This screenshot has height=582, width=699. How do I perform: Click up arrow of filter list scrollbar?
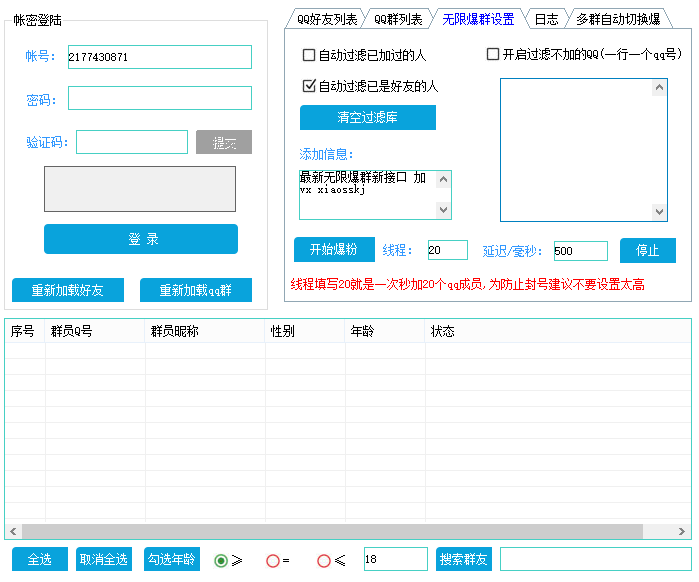click(x=659, y=87)
